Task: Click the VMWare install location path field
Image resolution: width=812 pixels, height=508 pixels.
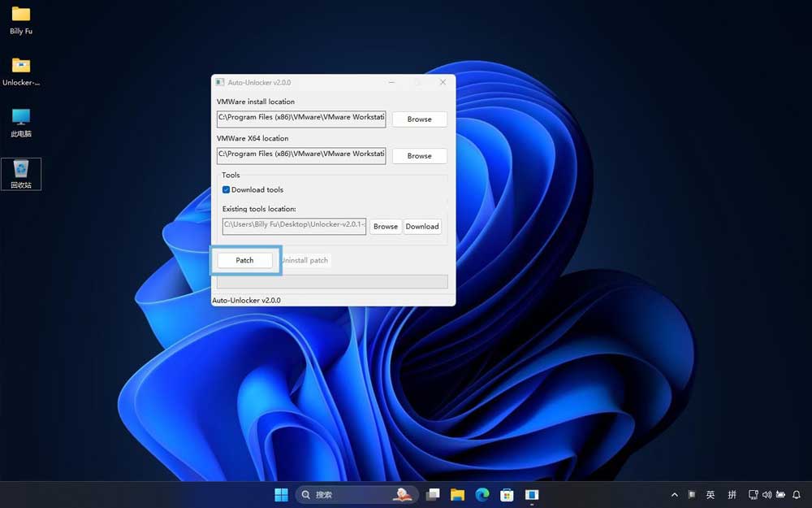Action: (x=301, y=118)
